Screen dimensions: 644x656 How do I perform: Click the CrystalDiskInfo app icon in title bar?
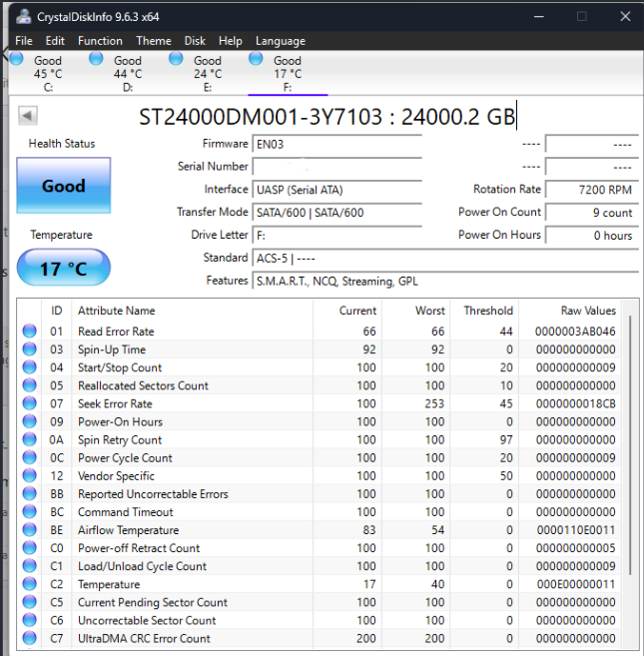[23, 17]
